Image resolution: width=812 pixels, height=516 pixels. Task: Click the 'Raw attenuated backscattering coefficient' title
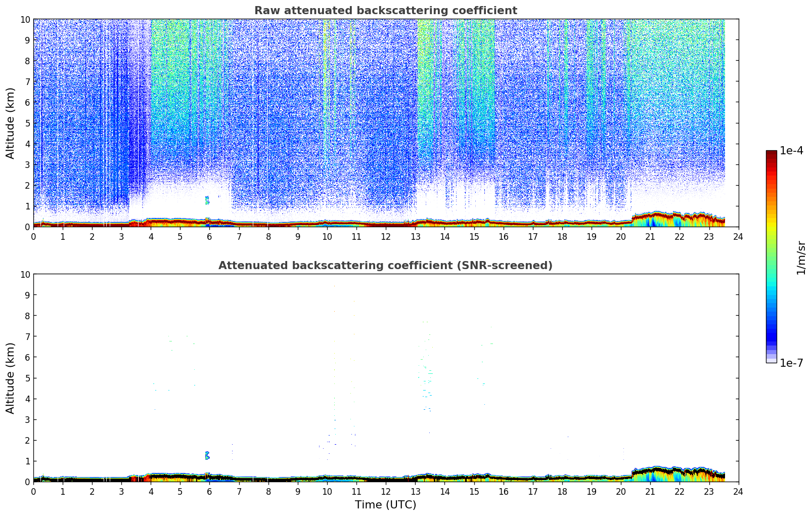coord(385,11)
